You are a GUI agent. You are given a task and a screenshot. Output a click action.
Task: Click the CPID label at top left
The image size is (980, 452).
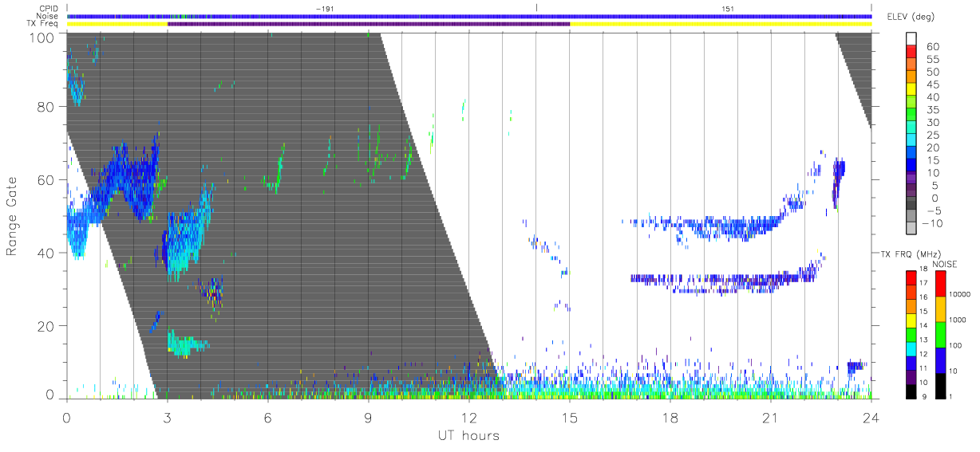pos(48,9)
